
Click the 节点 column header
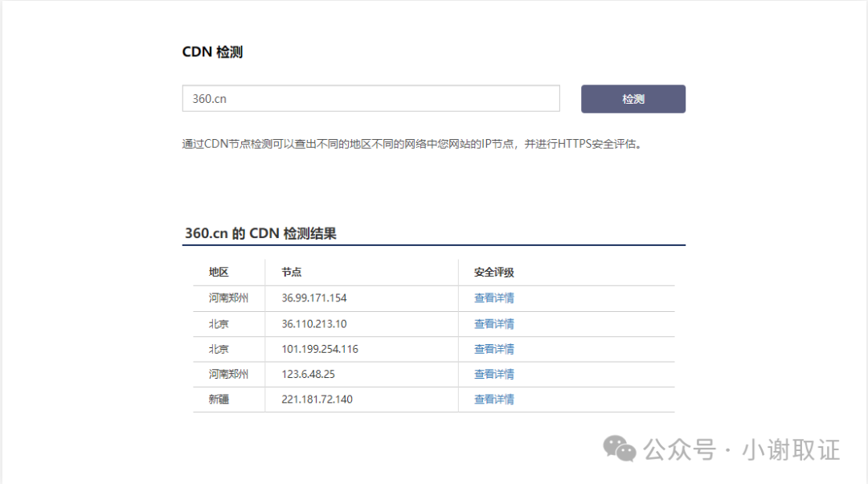pyautogui.click(x=291, y=272)
